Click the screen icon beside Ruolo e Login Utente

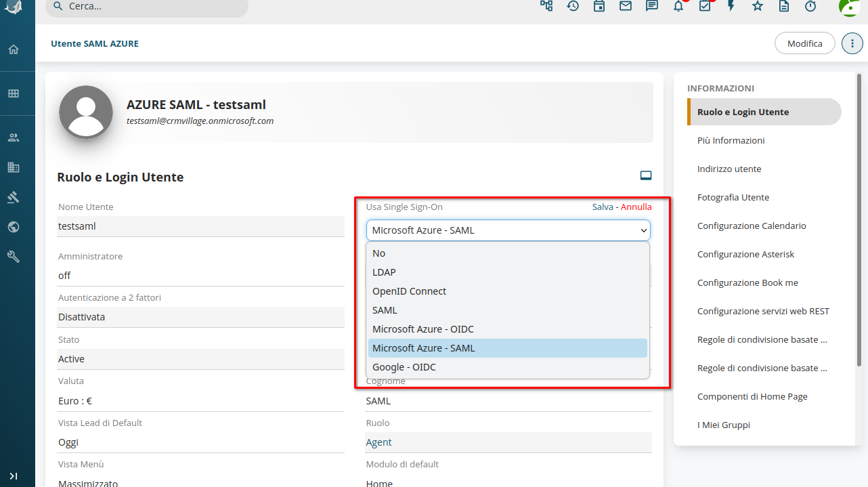[646, 176]
